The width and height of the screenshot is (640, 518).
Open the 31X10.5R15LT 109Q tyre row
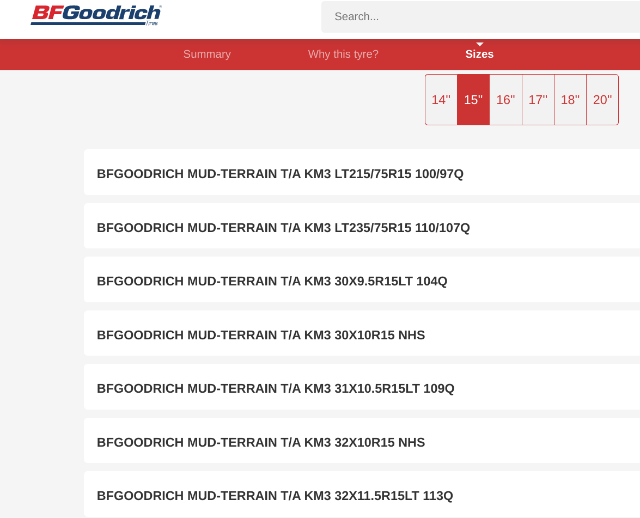362,387
